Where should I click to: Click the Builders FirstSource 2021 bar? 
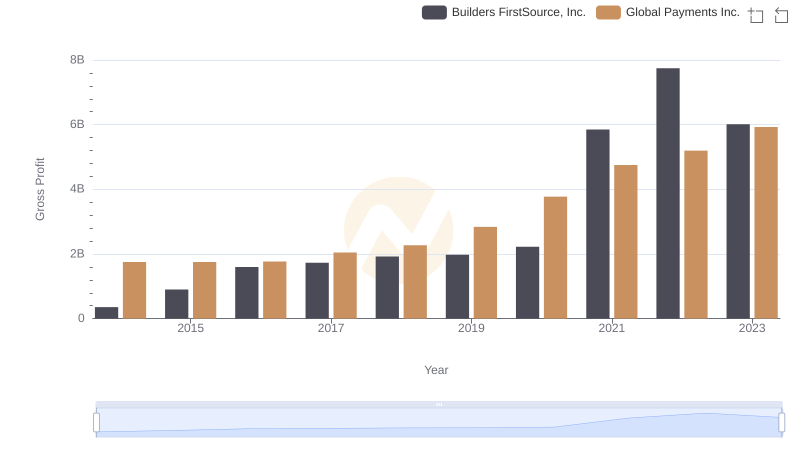(597, 224)
